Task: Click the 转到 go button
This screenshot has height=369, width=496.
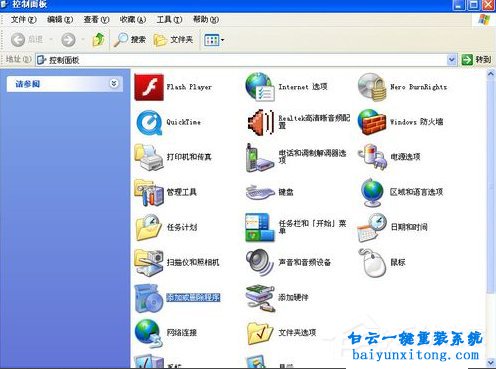Action: [x=477, y=60]
